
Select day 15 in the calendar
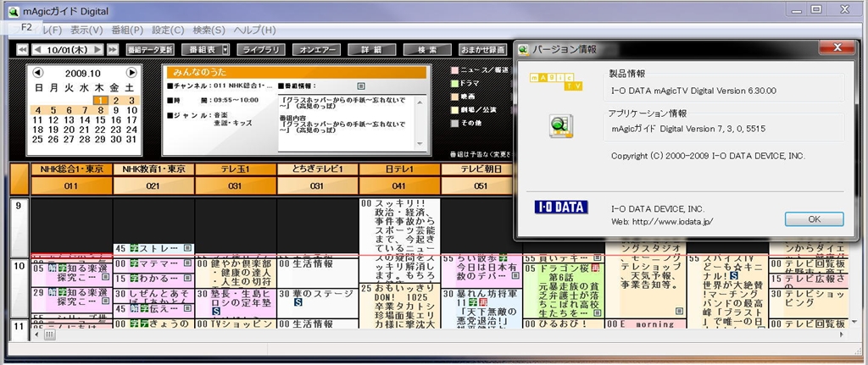(x=100, y=119)
